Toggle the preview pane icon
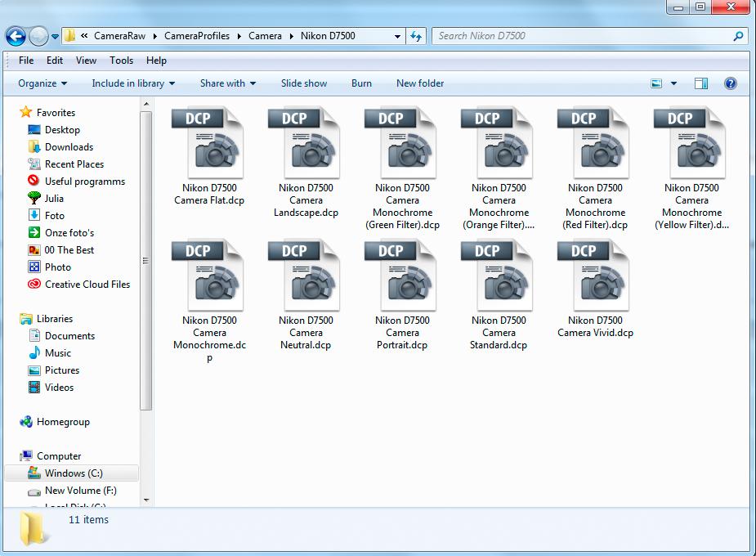The height and width of the screenshot is (556, 756). (x=701, y=83)
